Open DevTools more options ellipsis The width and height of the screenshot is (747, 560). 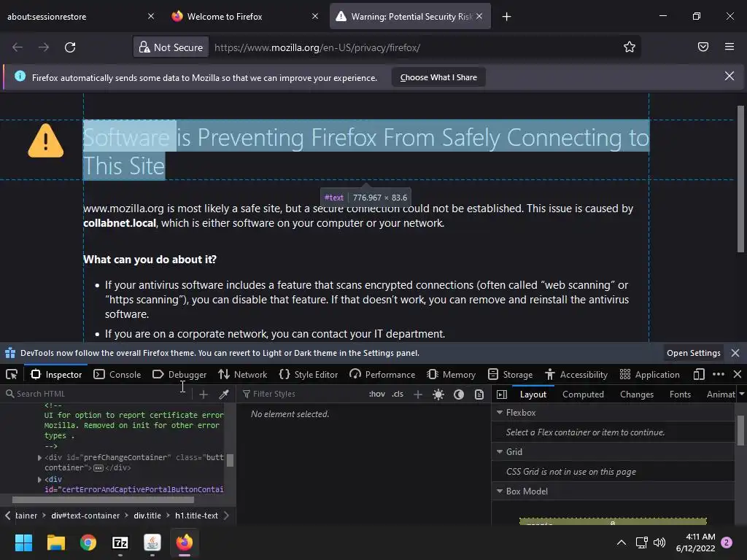719,375
